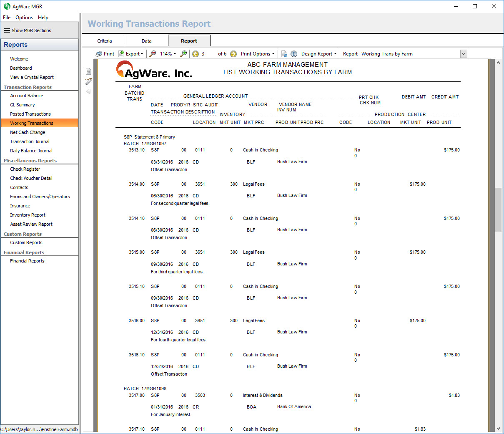Toggle Show MGR Sections hamburger button

coord(7,30)
